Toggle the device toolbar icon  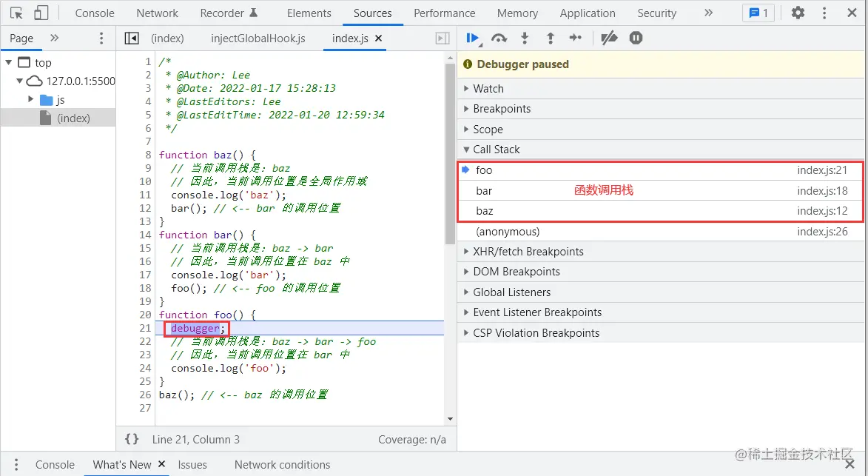pyautogui.click(x=41, y=13)
